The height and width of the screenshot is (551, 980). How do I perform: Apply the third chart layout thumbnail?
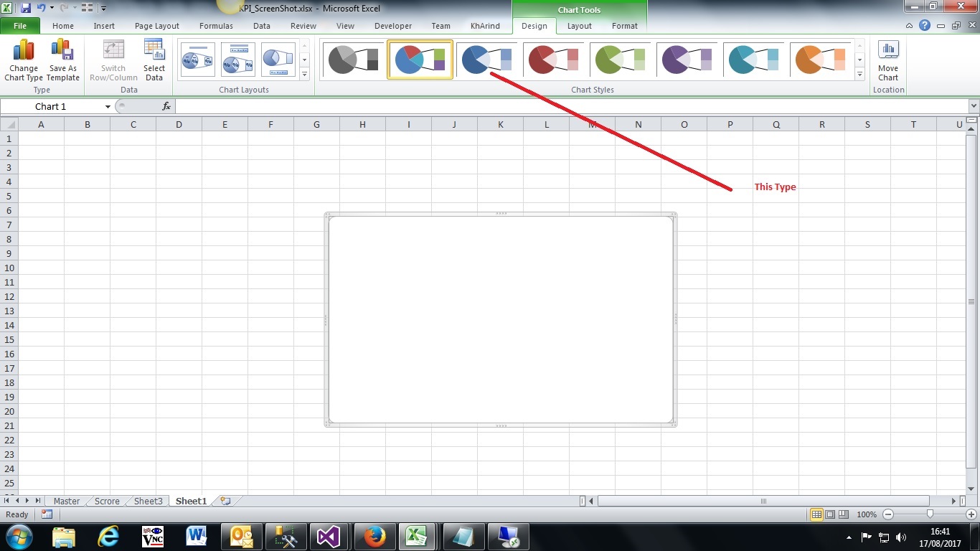click(278, 60)
